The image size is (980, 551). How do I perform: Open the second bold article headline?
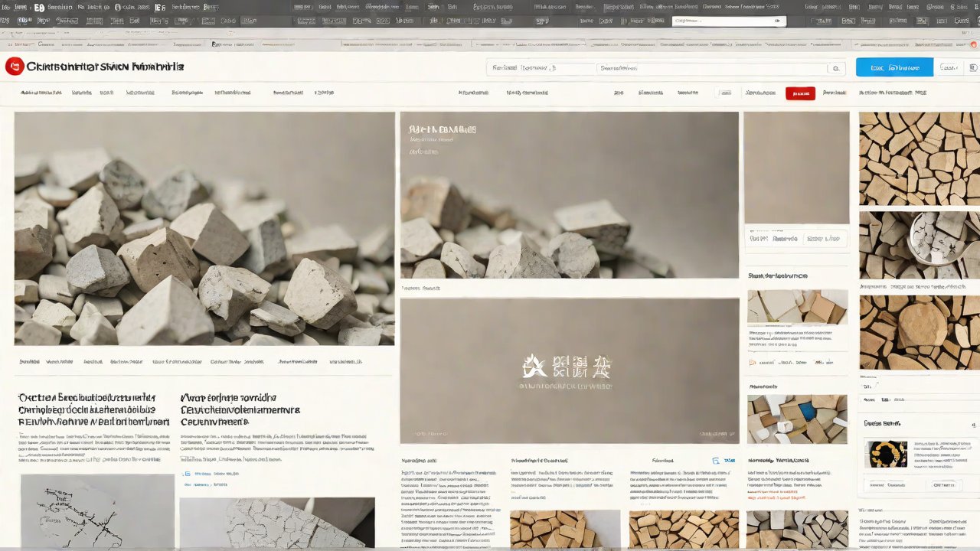[239, 409]
